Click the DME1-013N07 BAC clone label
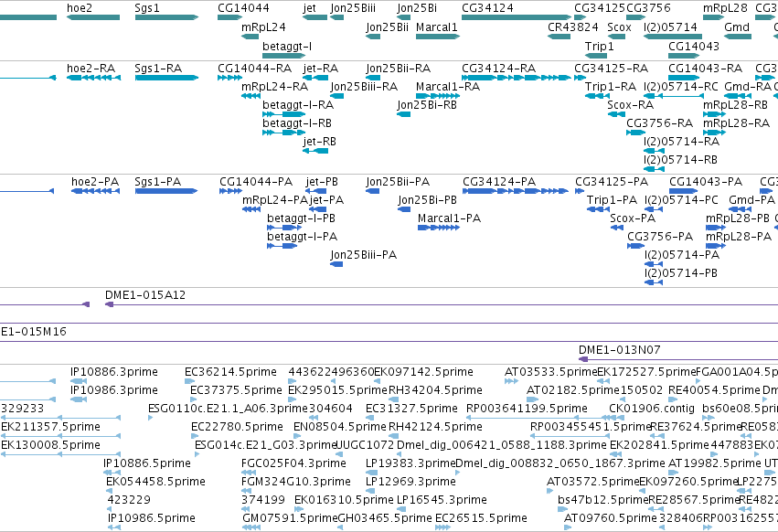The height and width of the screenshot is (532, 778). point(620,349)
